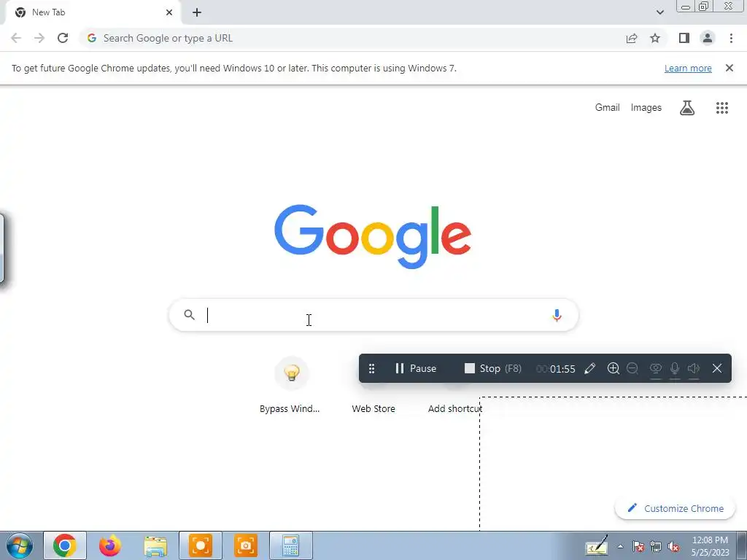Open the Images link
This screenshot has height=560, width=747.
[646, 108]
